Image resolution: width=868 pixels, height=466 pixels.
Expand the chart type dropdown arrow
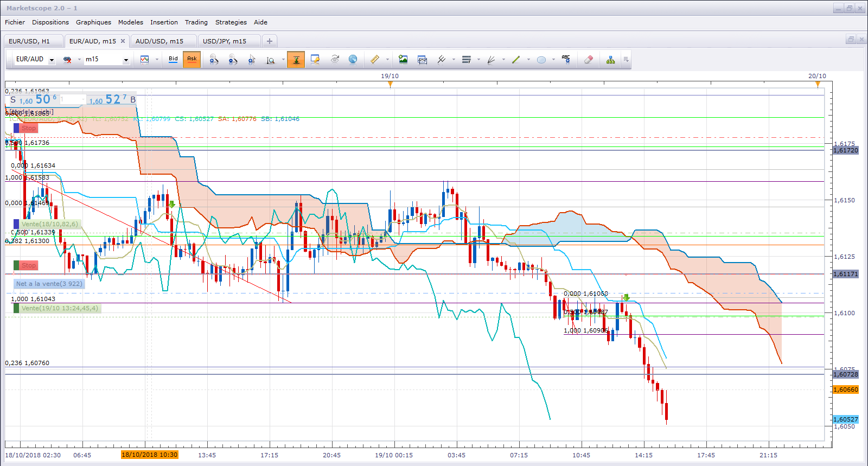pos(157,60)
